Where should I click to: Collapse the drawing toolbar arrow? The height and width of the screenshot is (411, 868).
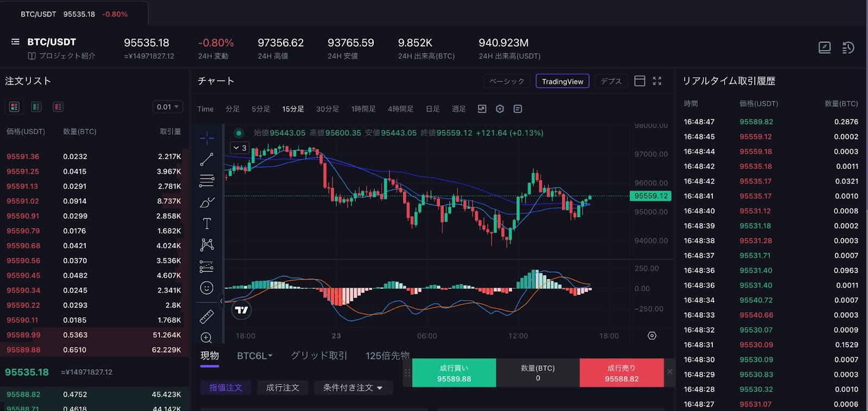click(221, 301)
